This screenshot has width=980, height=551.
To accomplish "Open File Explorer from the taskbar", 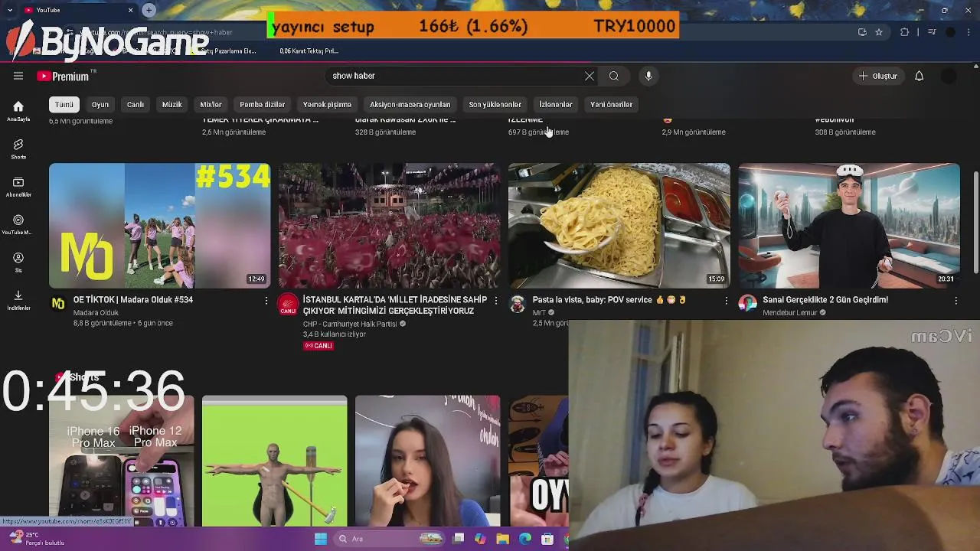I will [502, 539].
